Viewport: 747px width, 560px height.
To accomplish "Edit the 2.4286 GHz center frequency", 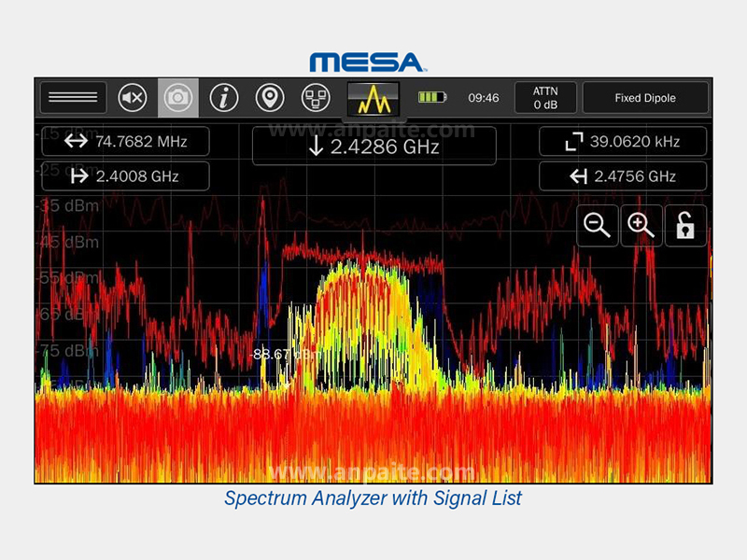I will pos(373,147).
